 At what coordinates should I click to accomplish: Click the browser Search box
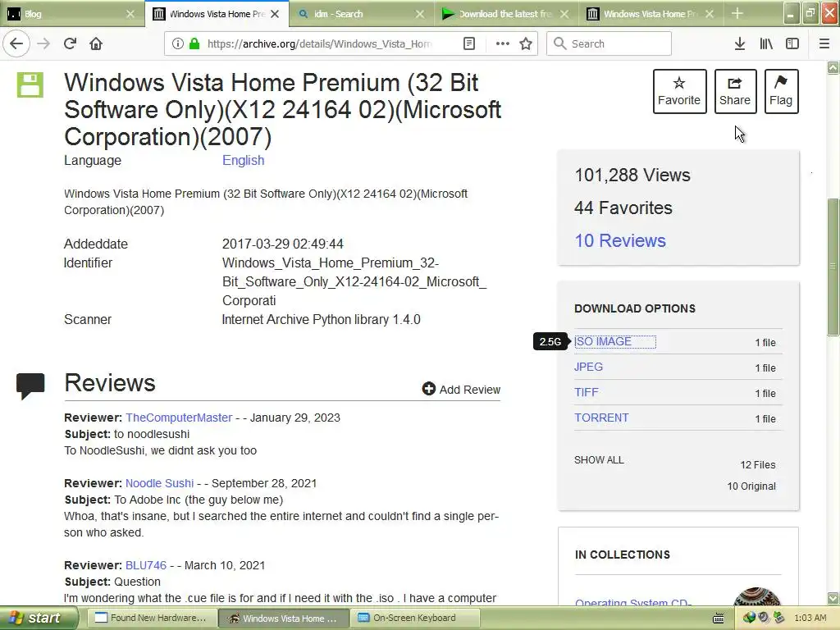pyautogui.click(x=609, y=43)
